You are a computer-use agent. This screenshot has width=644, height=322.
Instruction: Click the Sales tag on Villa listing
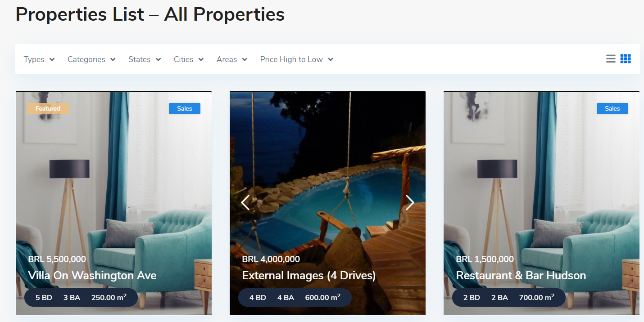point(185,108)
